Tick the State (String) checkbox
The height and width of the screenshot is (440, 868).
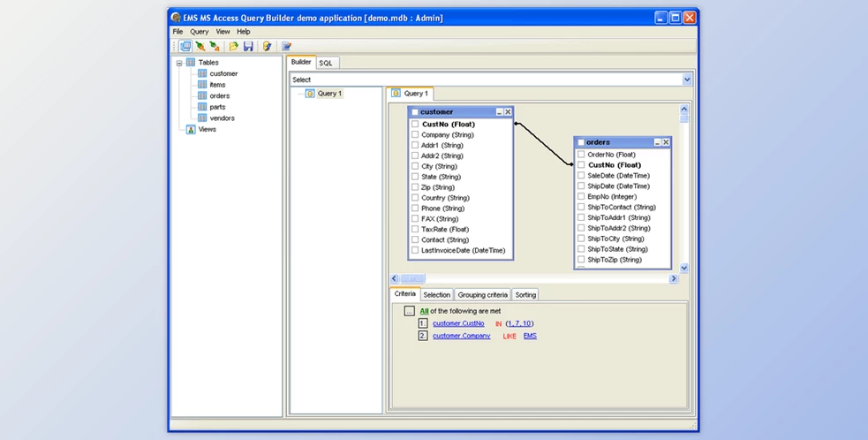point(415,177)
